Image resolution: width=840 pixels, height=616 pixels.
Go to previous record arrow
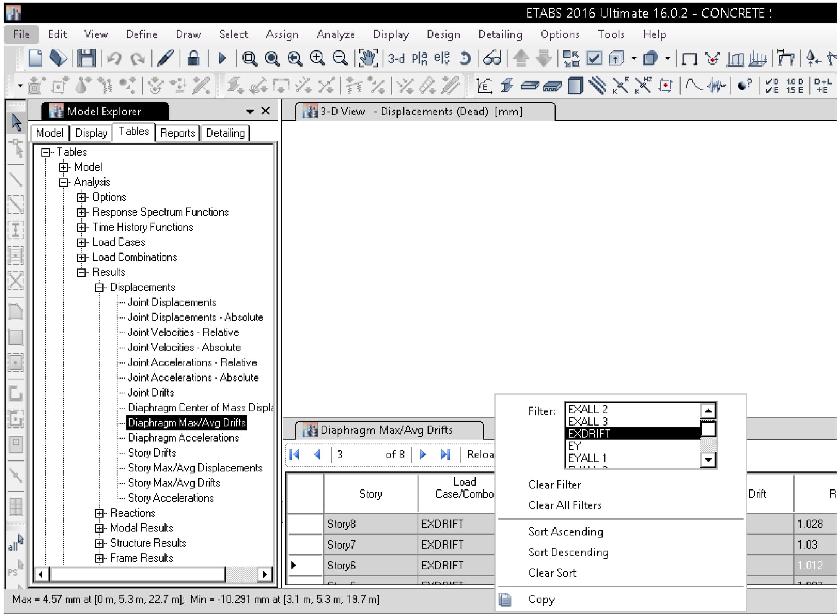pos(317,454)
